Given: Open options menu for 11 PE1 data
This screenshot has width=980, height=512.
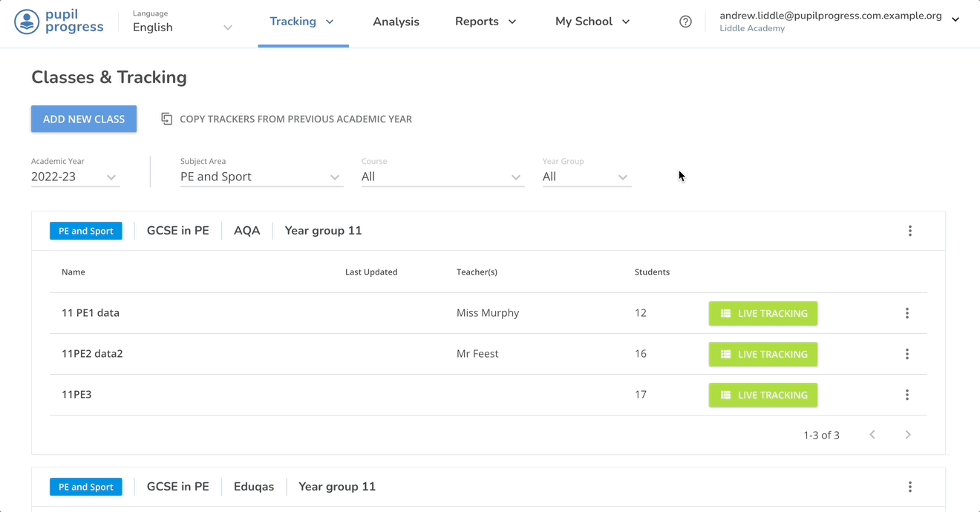Looking at the screenshot, I should [906, 313].
